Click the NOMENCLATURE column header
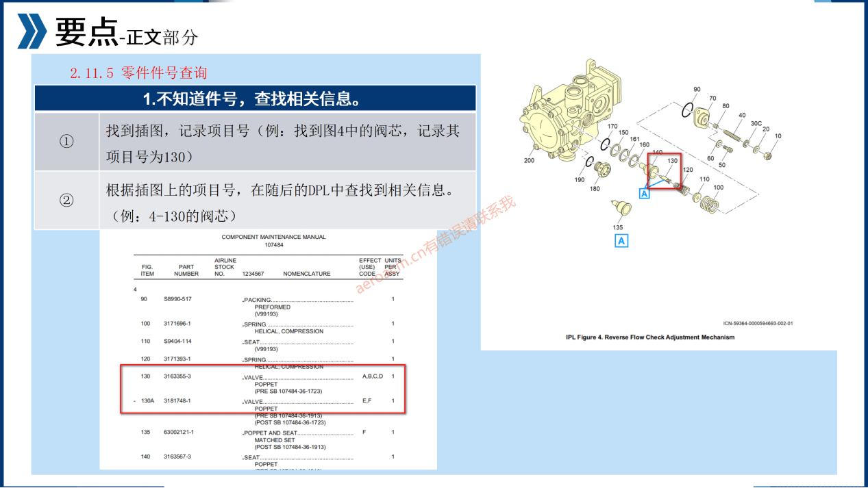The width and height of the screenshot is (868, 488). coord(307,274)
